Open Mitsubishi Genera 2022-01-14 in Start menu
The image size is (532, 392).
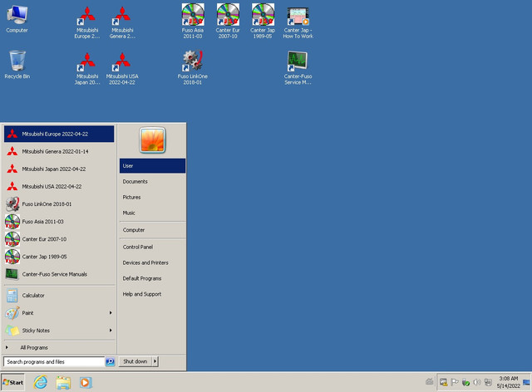(59, 152)
